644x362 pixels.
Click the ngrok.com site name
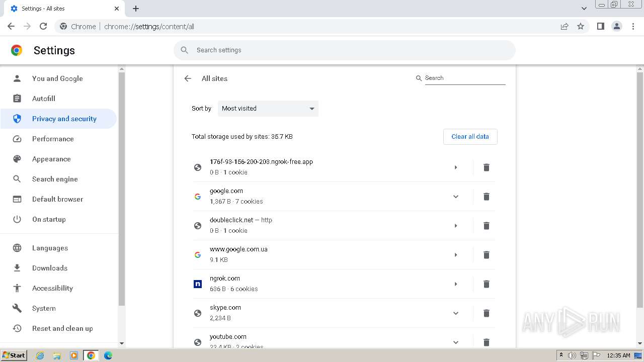pos(225,279)
